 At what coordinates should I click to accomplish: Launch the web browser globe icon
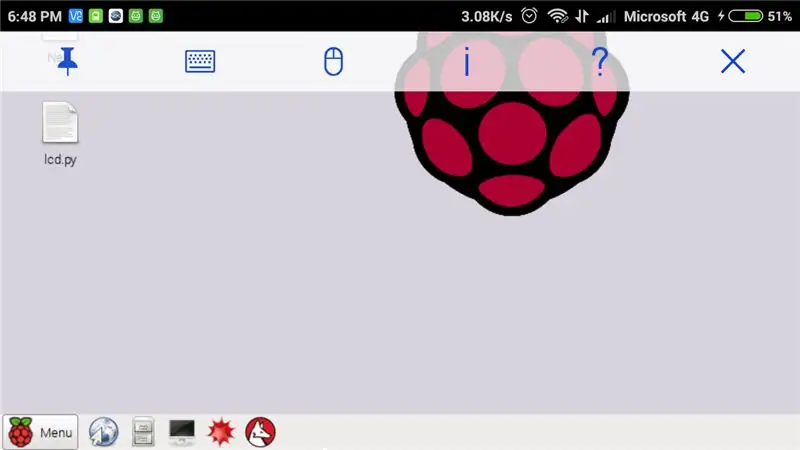click(104, 432)
